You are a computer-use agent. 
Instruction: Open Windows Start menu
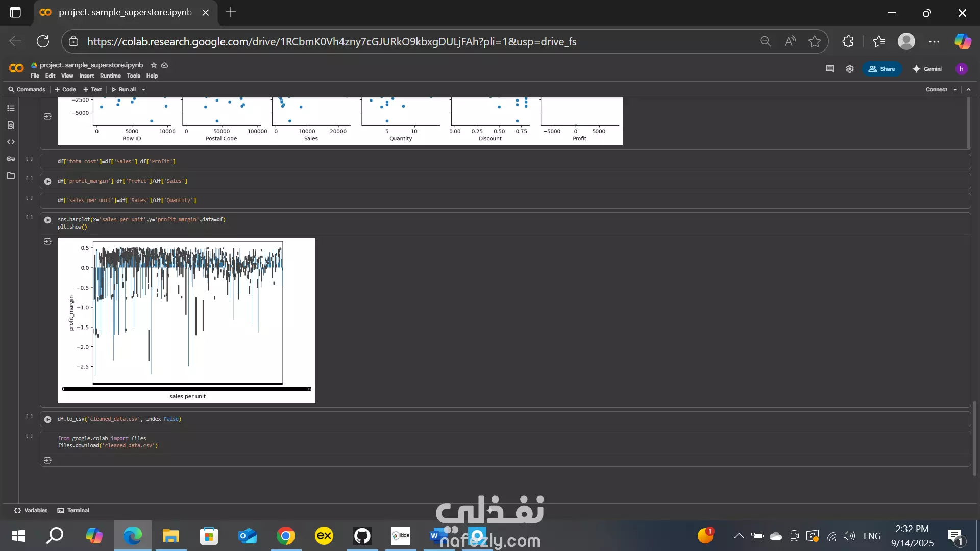point(18,536)
